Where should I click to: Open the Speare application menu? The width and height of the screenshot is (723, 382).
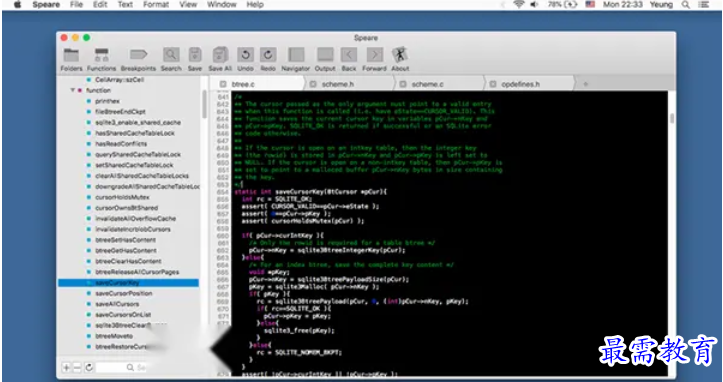[46, 5]
